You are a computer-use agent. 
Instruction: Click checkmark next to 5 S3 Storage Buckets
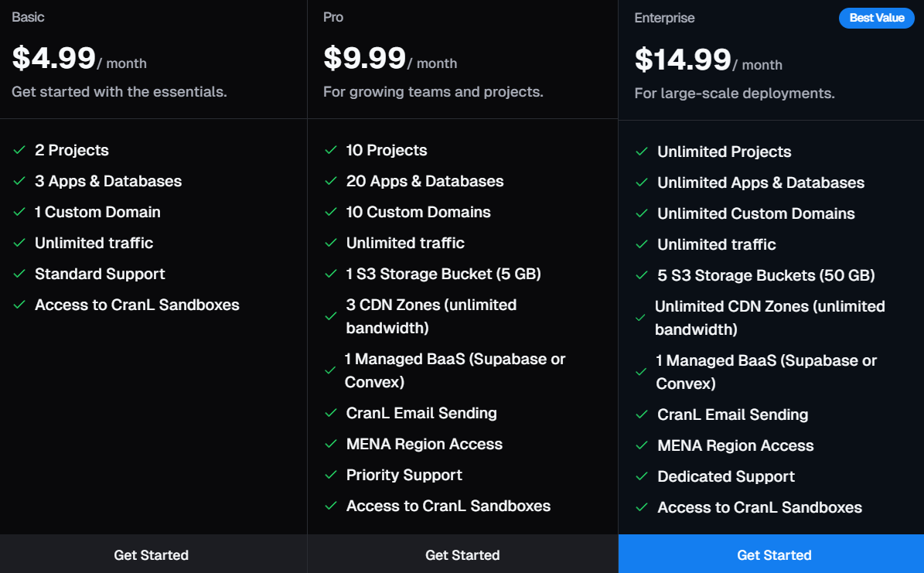[x=642, y=276]
